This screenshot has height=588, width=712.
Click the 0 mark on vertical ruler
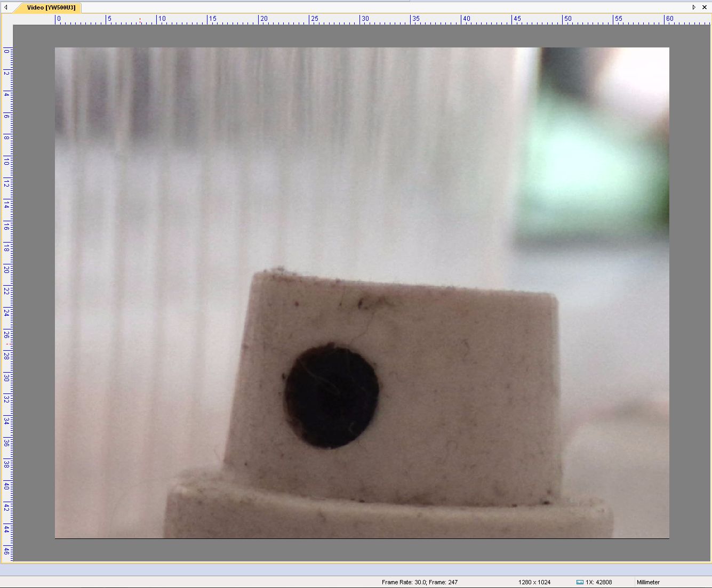[x=6, y=51]
